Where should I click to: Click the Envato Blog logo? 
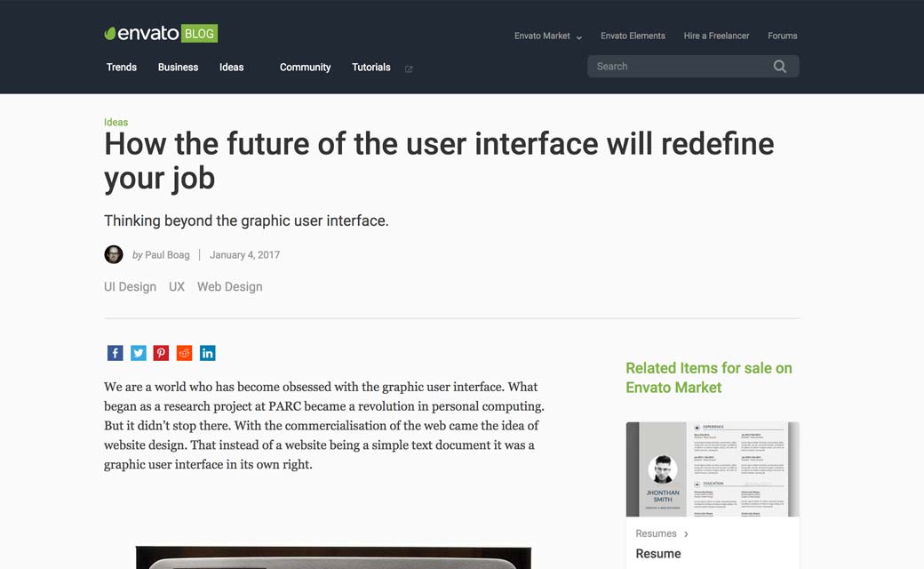point(161,34)
